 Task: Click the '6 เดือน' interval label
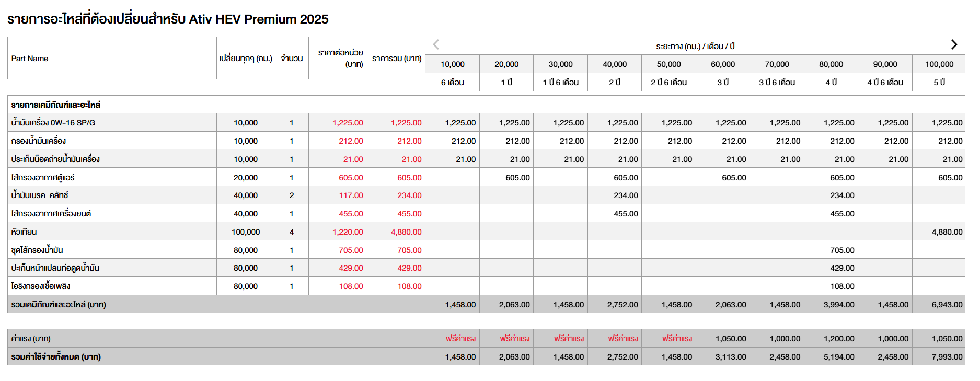(x=453, y=83)
